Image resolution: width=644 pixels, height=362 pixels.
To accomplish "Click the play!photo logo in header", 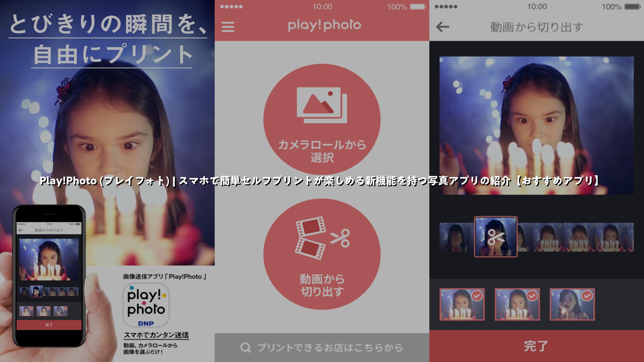I will [x=324, y=25].
